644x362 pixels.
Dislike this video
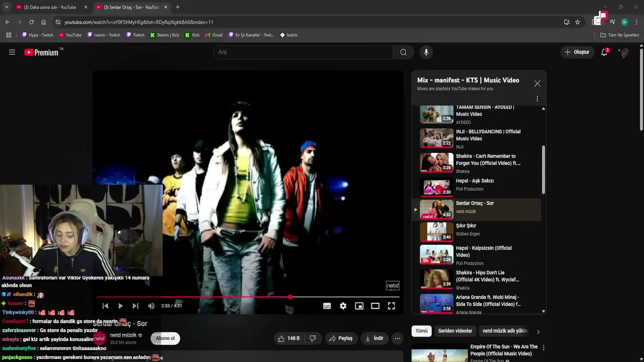(x=312, y=338)
